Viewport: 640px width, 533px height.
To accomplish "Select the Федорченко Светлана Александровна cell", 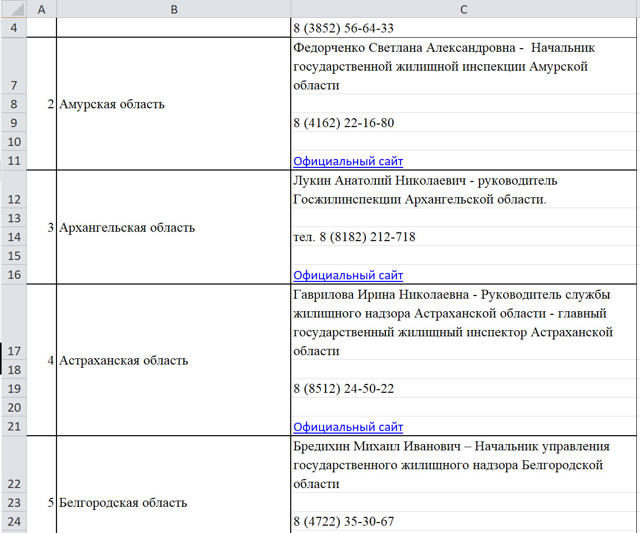I will tap(464, 66).
